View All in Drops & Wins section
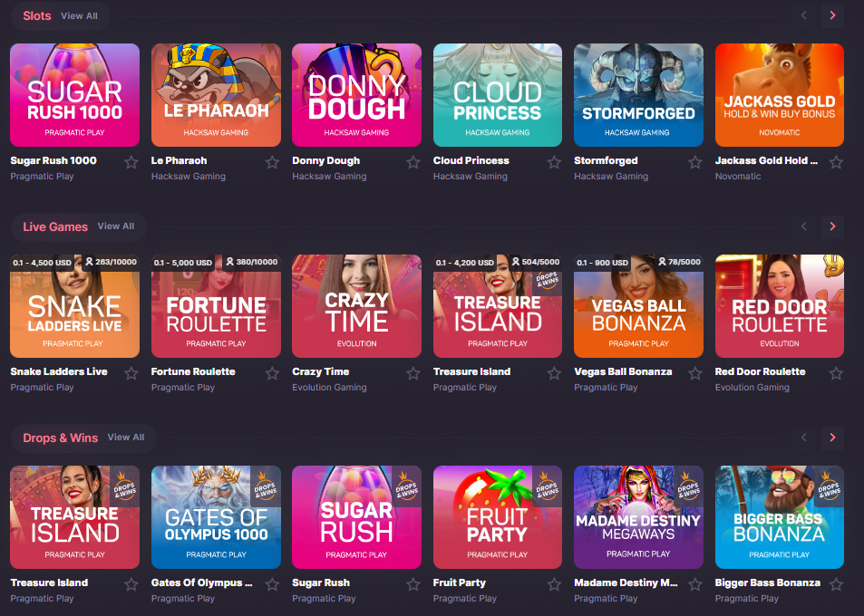 (x=126, y=438)
